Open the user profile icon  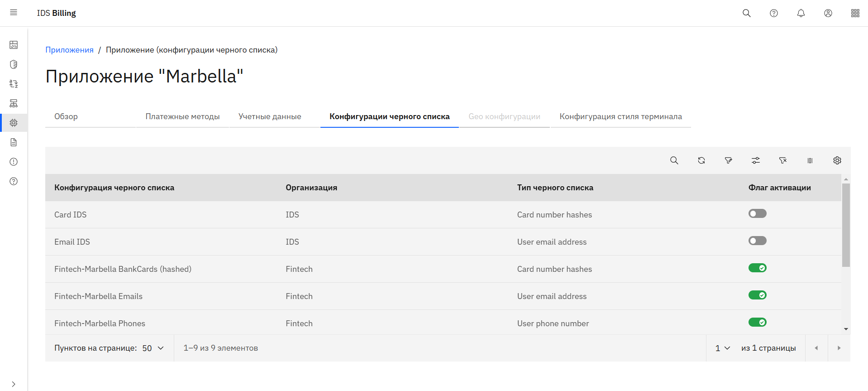click(828, 13)
